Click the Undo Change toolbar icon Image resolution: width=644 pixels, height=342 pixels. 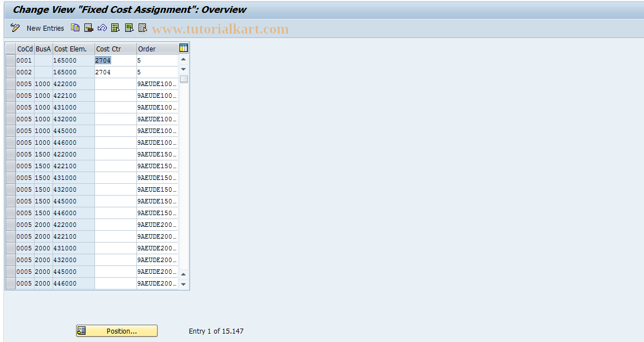click(102, 28)
